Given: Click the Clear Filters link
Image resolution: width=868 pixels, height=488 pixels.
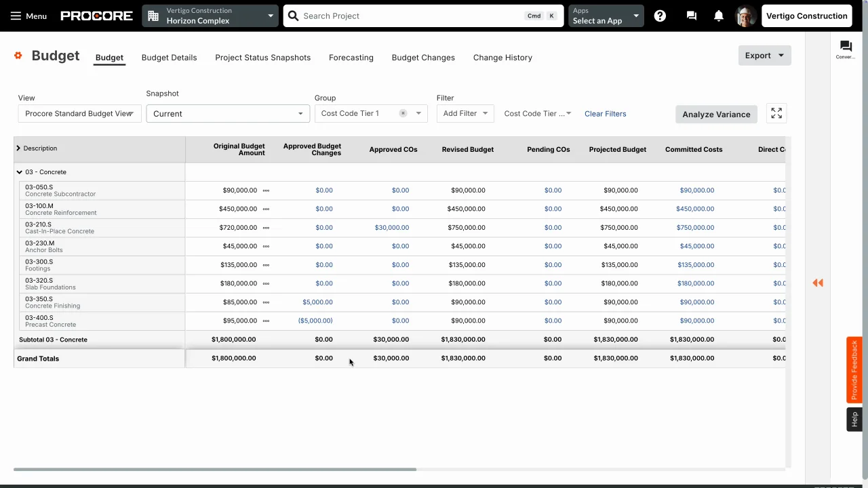Looking at the screenshot, I should (x=605, y=114).
